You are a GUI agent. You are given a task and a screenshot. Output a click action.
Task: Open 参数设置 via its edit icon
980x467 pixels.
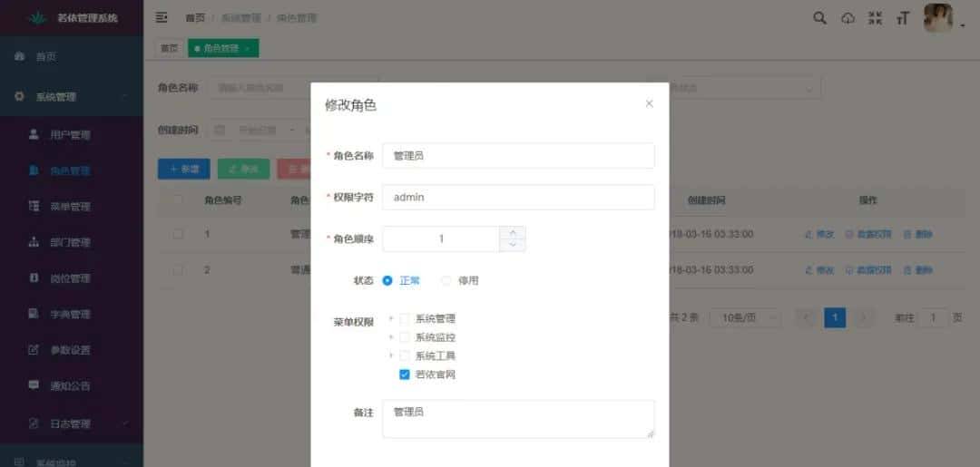(x=34, y=350)
